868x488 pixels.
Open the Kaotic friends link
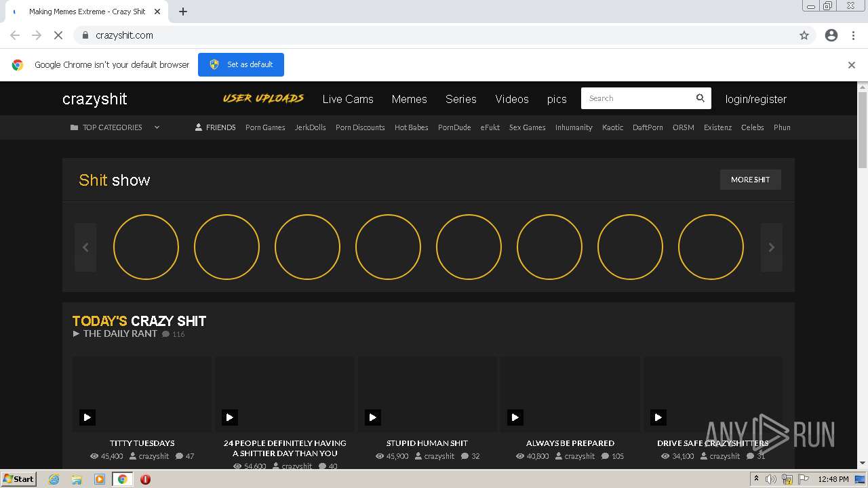(x=612, y=127)
